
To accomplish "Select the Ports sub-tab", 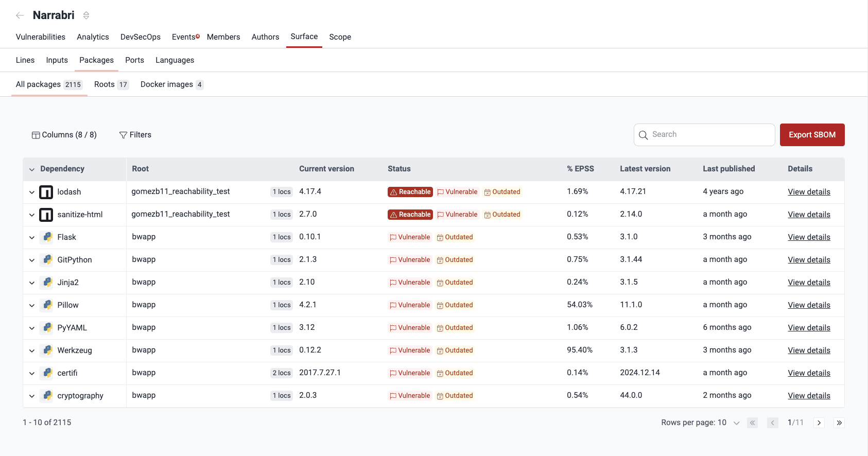I will pyautogui.click(x=135, y=60).
